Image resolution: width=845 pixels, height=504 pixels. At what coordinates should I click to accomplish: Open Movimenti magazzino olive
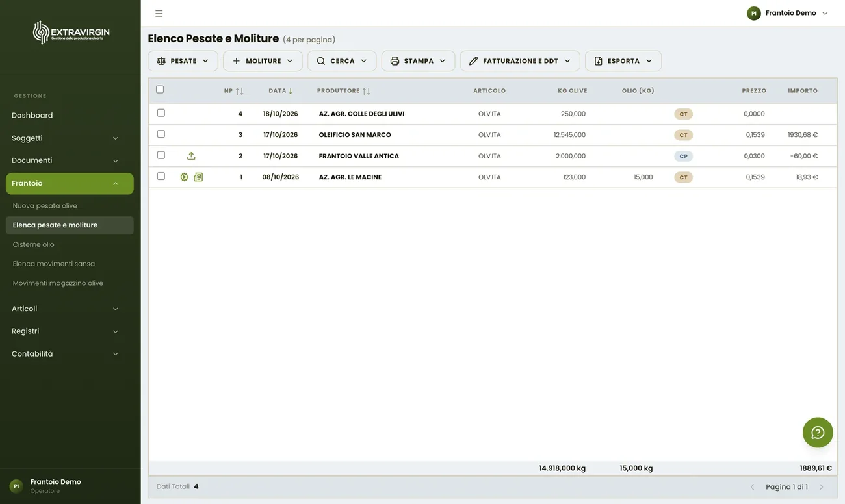(70, 283)
